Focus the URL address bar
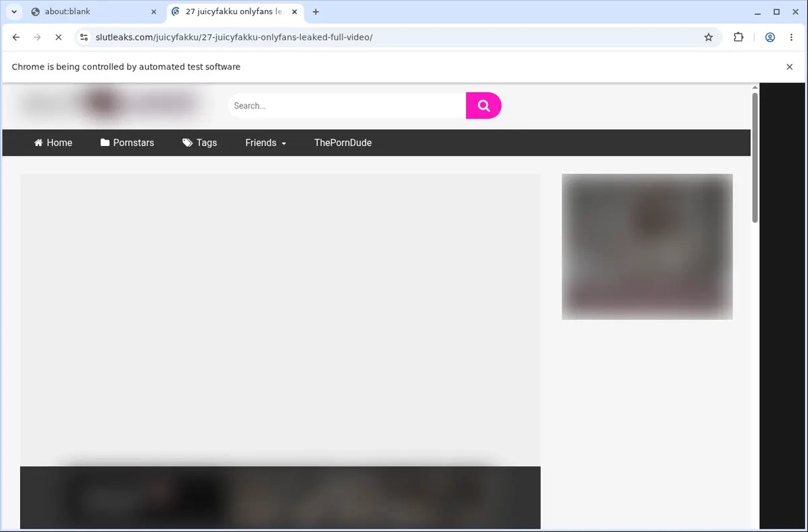Image resolution: width=808 pixels, height=532 pixels. point(397,37)
